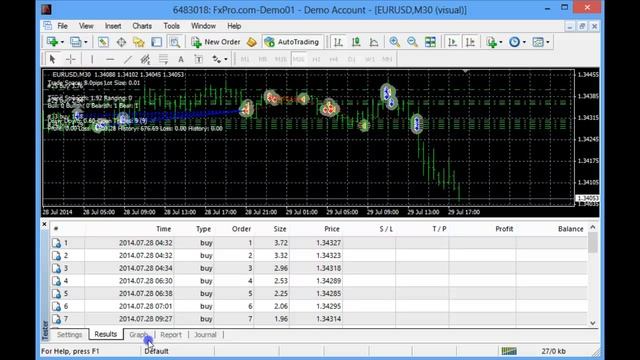Image resolution: width=640 pixels, height=360 pixels.
Task: Switch to the tester Journal tab
Action: tap(205, 335)
